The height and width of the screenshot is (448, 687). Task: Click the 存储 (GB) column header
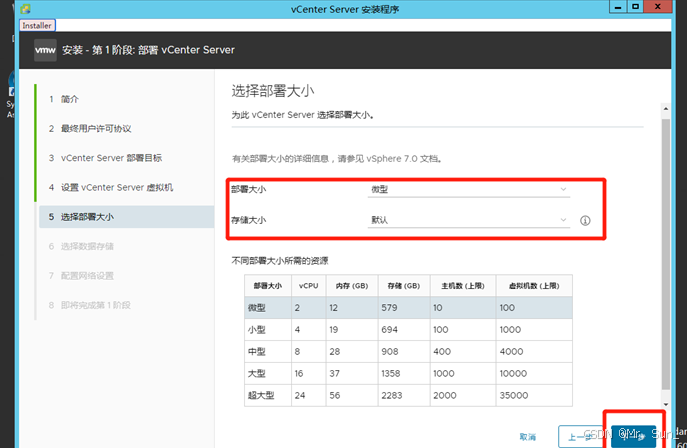point(404,286)
